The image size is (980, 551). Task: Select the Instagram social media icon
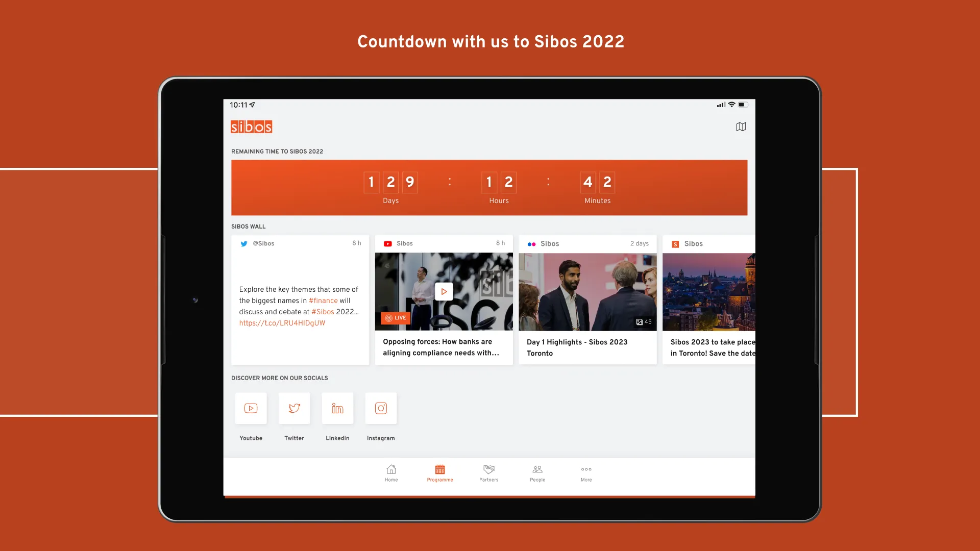[x=380, y=408]
